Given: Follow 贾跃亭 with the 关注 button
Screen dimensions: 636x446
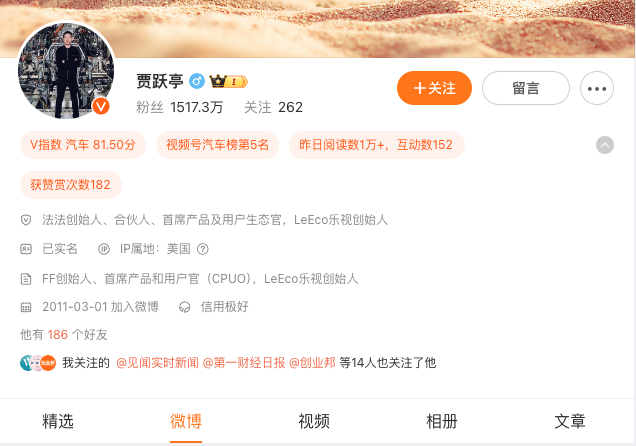Looking at the screenshot, I should (x=434, y=88).
